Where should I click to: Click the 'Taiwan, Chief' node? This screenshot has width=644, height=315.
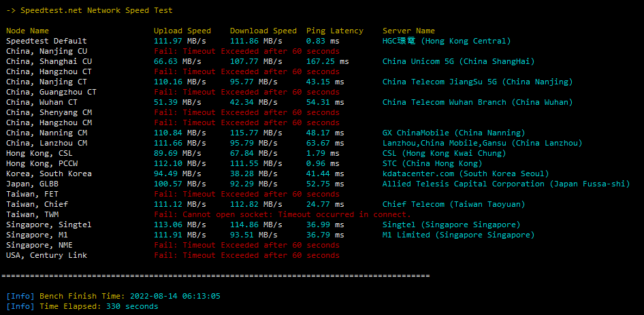[x=37, y=205]
